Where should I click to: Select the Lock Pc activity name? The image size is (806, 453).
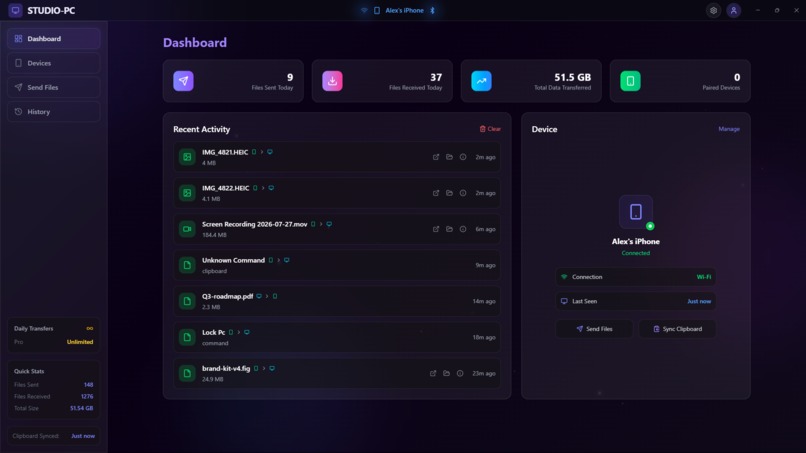pos(213,332)
